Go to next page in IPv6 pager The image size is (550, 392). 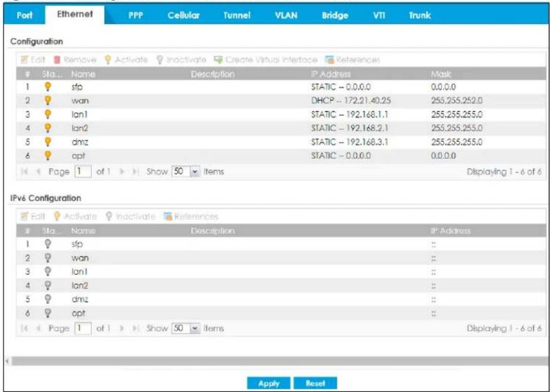click(121, 329)
